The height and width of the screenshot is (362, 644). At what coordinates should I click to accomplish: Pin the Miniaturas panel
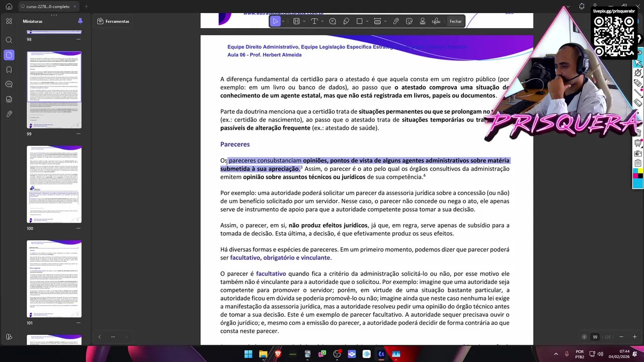[80, 21]
